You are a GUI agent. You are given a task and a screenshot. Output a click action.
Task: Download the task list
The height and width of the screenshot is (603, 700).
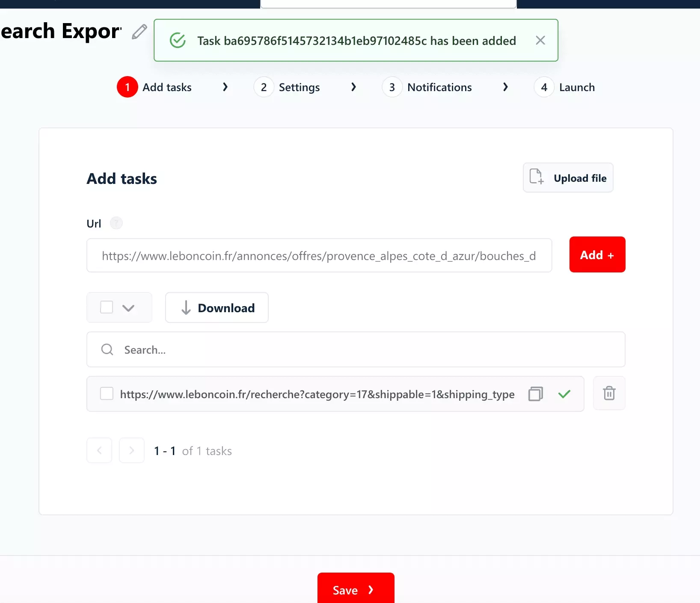[x=217, y=308]
